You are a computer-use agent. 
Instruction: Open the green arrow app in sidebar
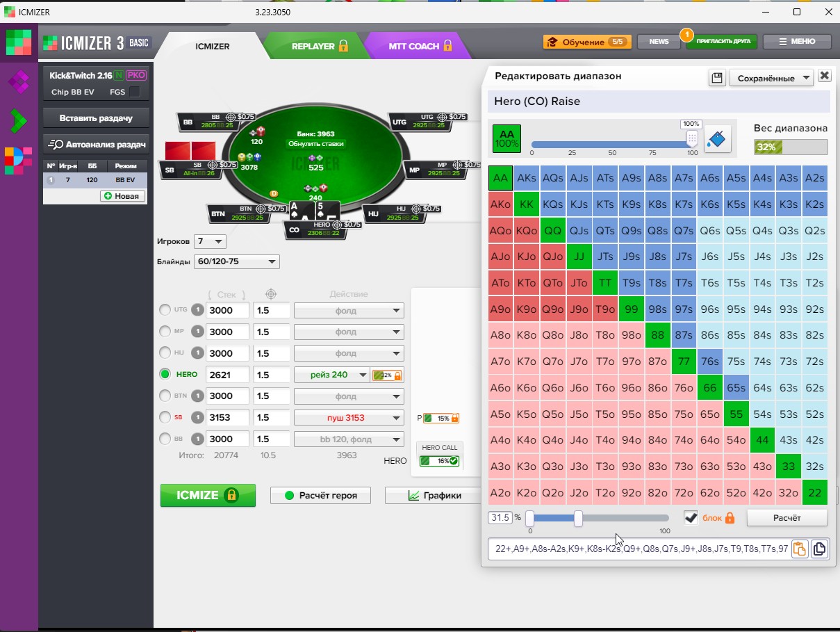pos(19,121)
